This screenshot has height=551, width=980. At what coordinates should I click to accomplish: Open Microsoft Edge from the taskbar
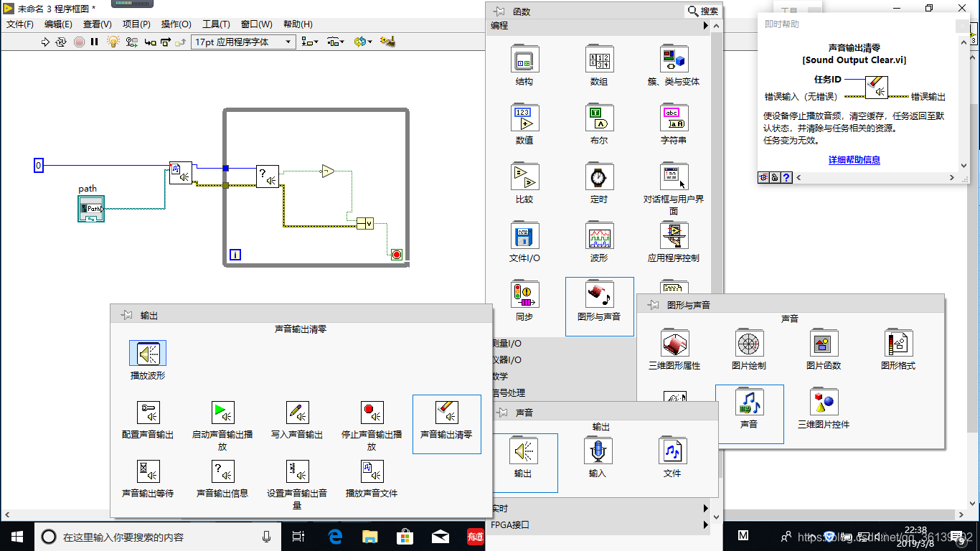pyautogui.click(x=335, y=536)
